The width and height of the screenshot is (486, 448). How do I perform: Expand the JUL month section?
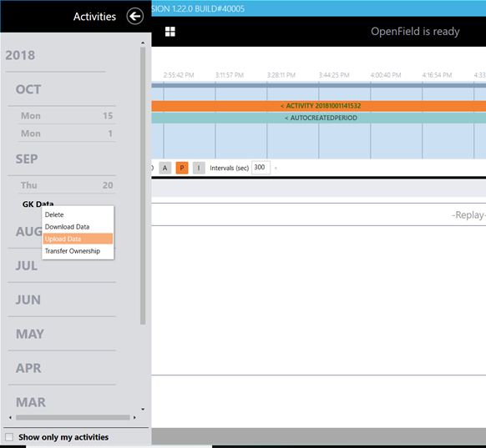(x=27, y=265)
